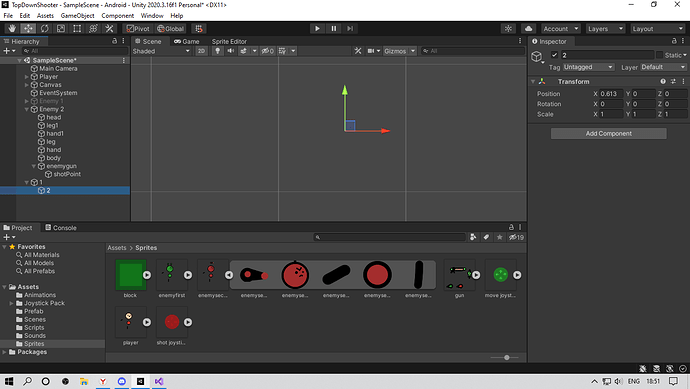Open Layers dropdown
The image size is (690, 389).
(606, 29)
